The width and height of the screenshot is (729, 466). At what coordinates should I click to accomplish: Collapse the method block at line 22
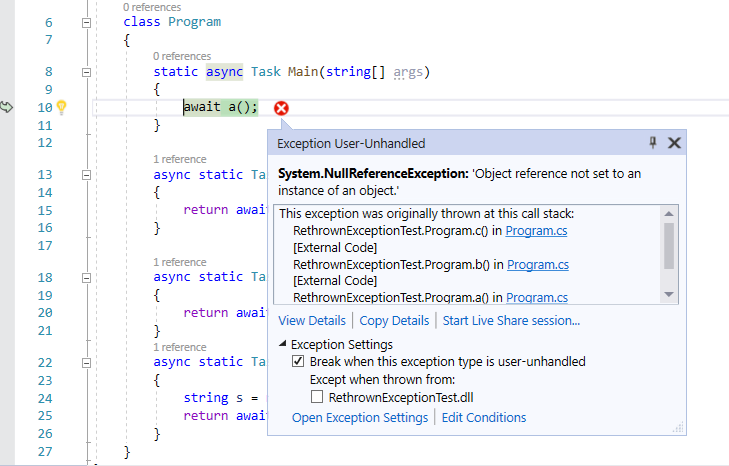(86, 363)
